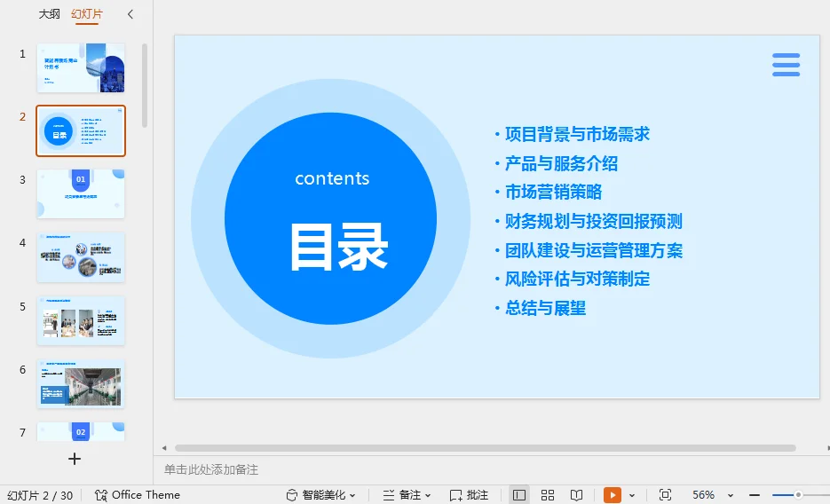Screen dimensions: 830x504
Task: Select slide 1 thumbnail
Action: [x=81, y=68]
